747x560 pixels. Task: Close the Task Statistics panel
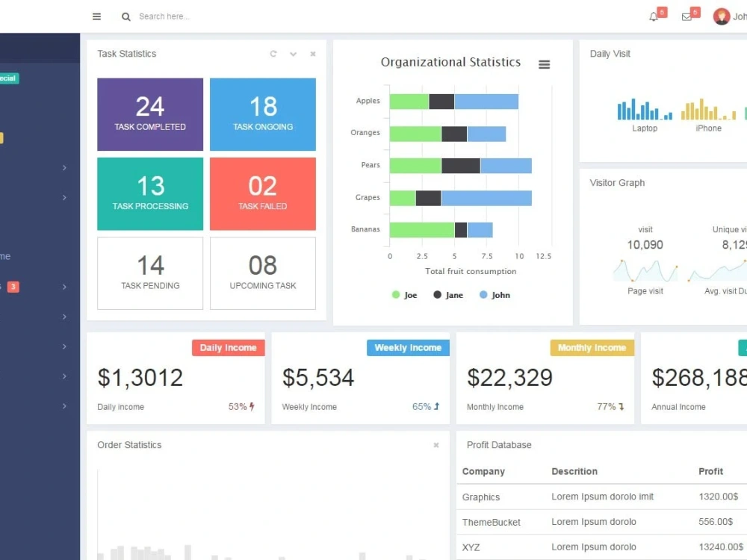(313, 54)
